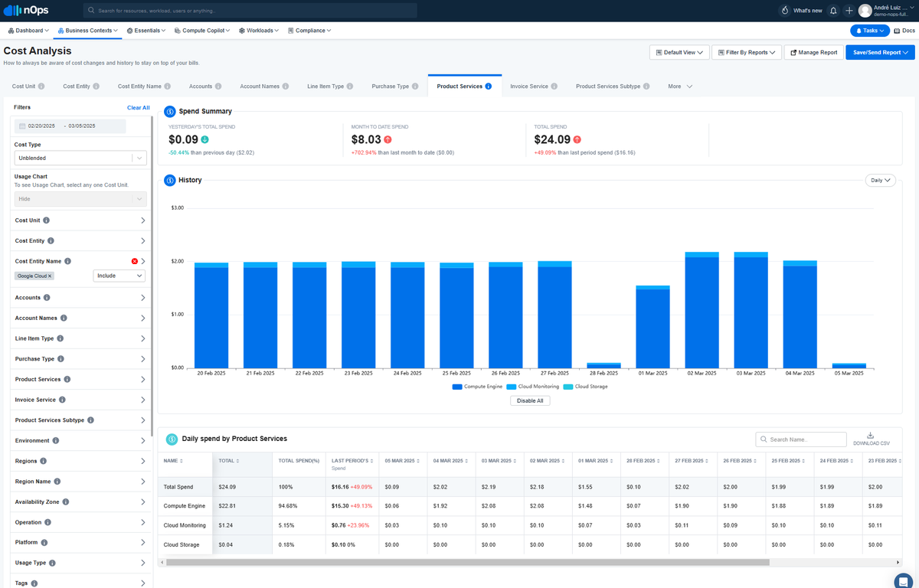Open the Daily granularity dropdown
The width and height of the screenshot is (919, 588).
880,181
